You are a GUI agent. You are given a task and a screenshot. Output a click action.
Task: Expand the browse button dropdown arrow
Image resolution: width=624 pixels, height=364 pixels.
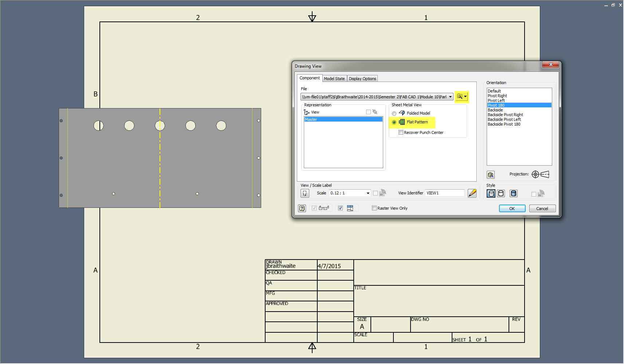point(465,97)
